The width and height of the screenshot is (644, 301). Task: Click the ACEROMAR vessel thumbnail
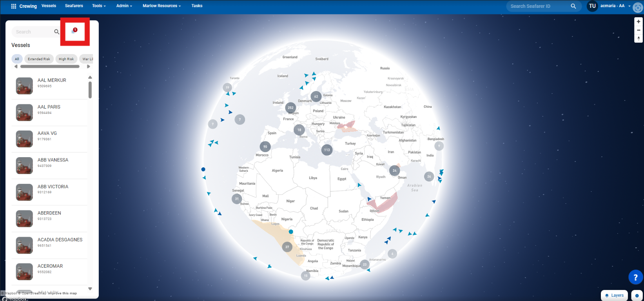pyautogui.click(x=24, y=272)
